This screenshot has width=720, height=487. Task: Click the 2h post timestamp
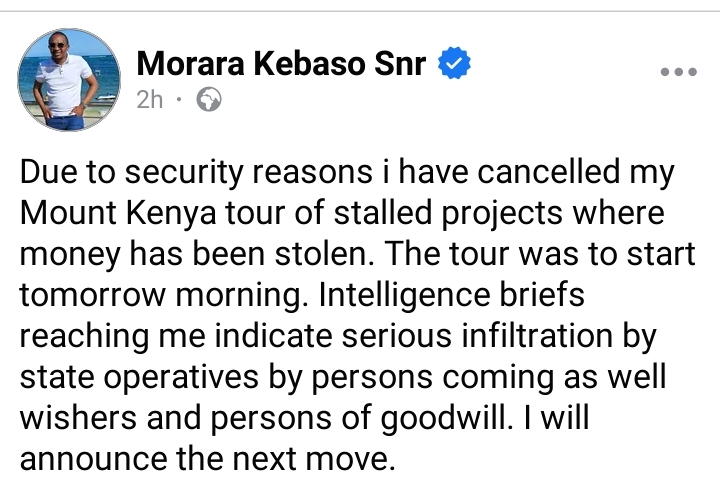[150, 100]
